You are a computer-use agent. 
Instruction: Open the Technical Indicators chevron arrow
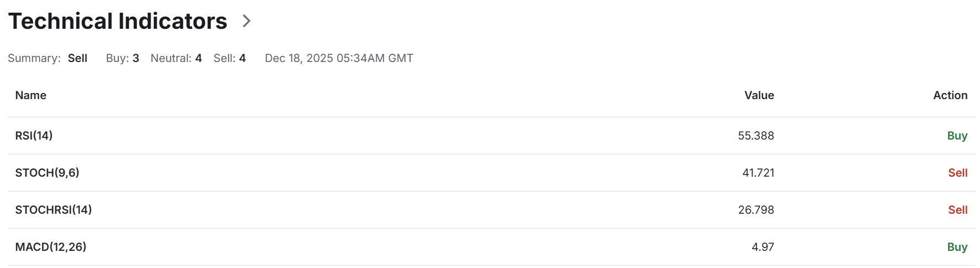247,21
